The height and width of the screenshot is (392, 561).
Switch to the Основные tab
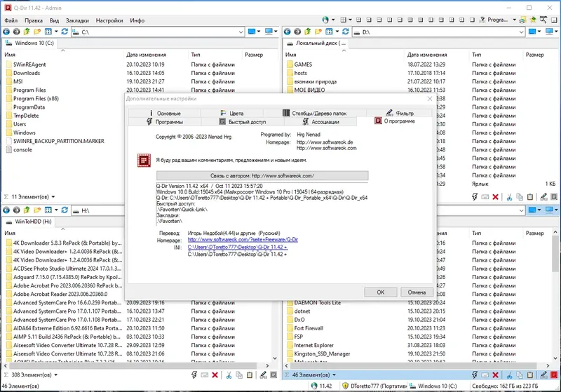pos(165,113)
